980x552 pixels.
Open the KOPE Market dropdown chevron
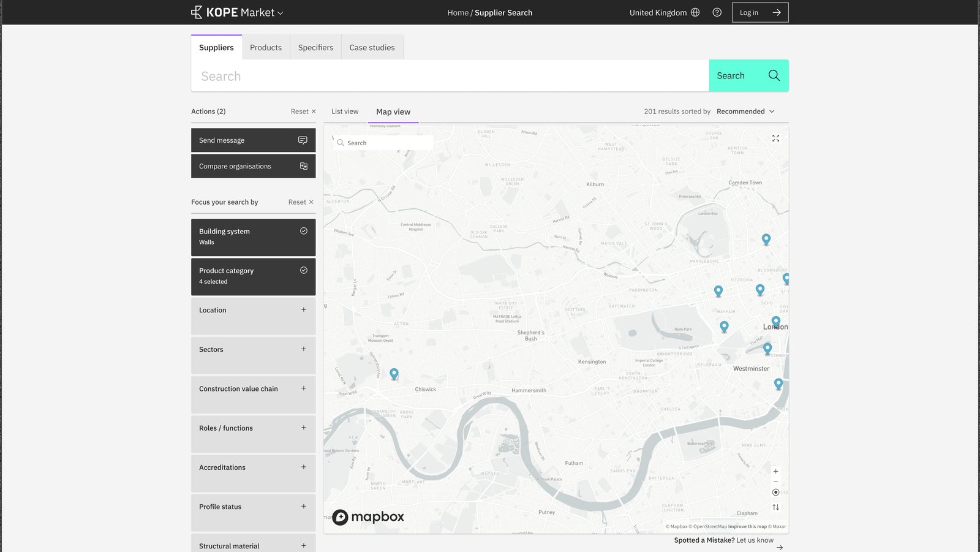(x=281, y=13)
